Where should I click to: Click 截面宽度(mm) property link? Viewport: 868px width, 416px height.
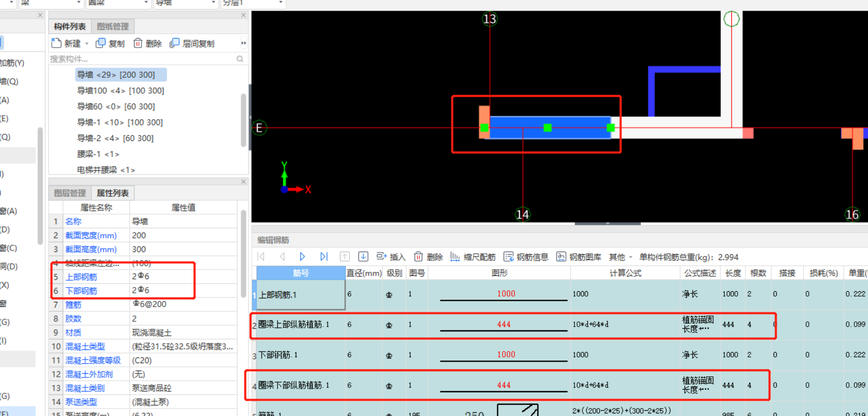91,235
